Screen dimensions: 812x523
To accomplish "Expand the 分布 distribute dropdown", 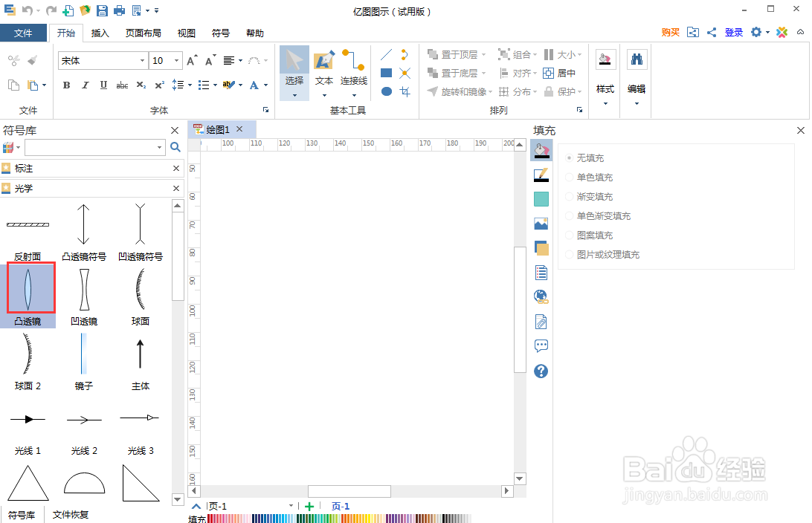I will click(x=535, y=92).
